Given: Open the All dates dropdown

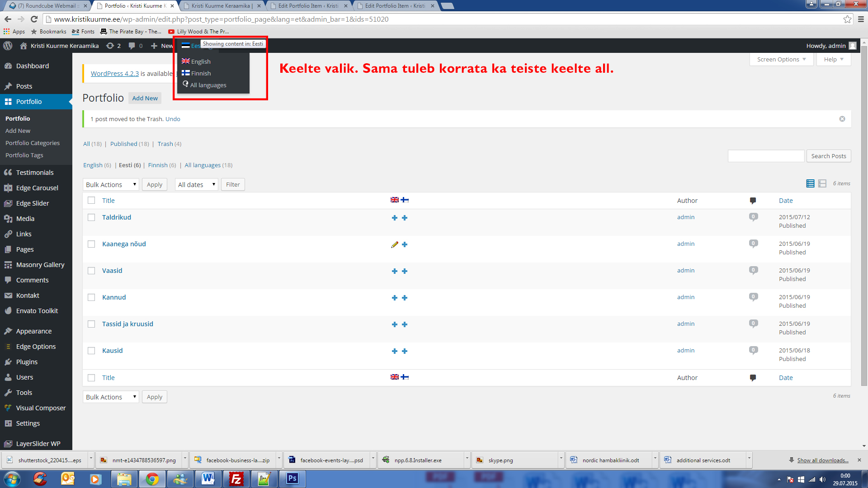Looking at the screenshot, I should coord(197,184).
